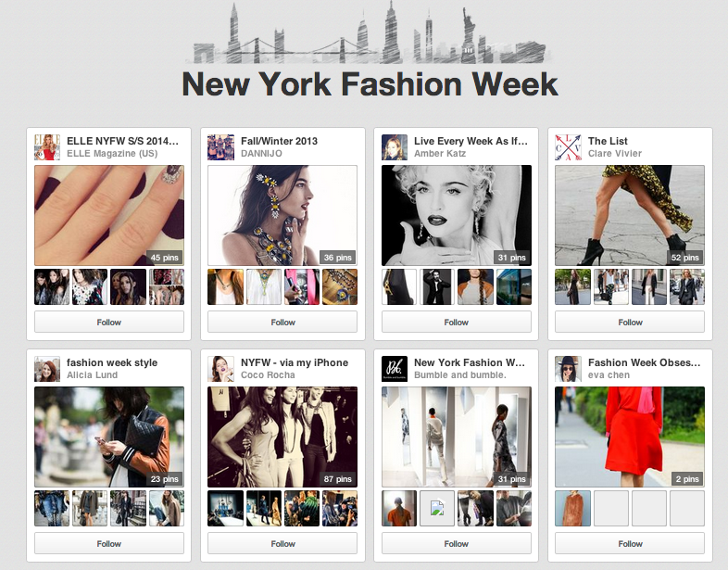728x570 pixels.
Task: Open Clare Vivier CLVA logo avatar
Action: (568, 147)
